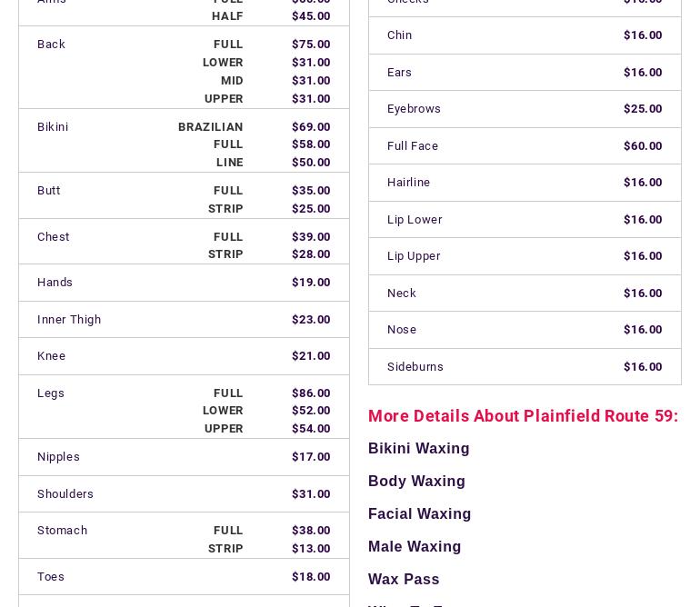Select the Toes service label

click(51, 576)
